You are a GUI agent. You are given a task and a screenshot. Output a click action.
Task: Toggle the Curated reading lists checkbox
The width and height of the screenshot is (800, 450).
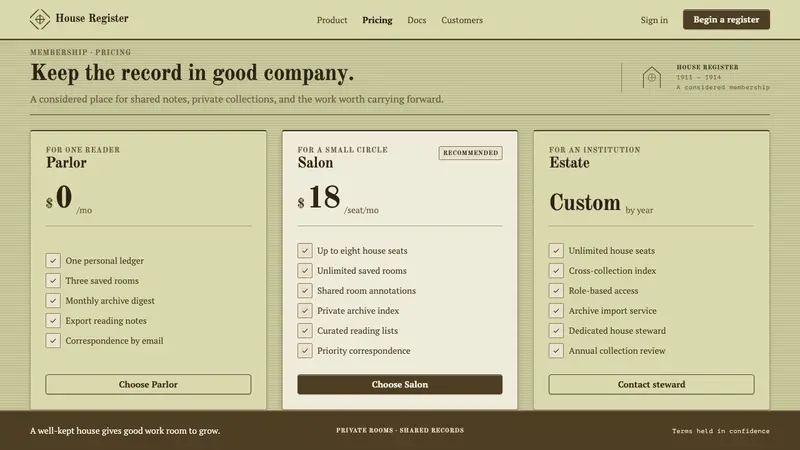[305, 331]
